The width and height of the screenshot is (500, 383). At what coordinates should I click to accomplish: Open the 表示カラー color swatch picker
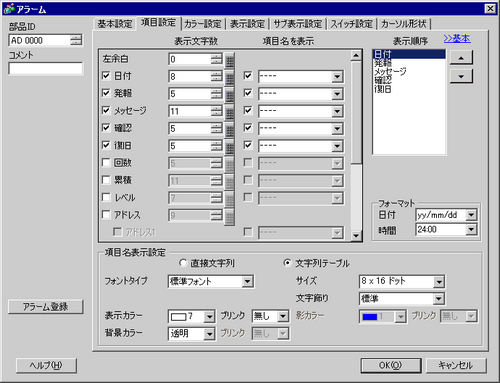click(x=209, y=316)
